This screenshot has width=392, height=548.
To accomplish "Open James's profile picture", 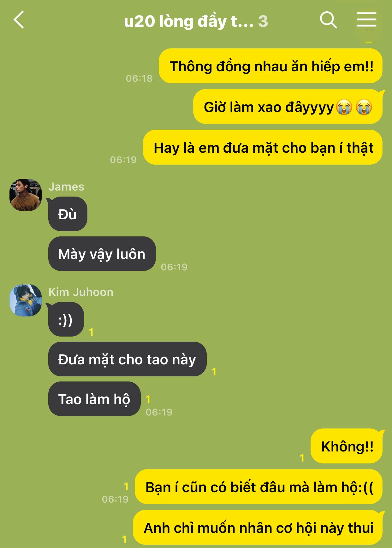I will (26, 195).
